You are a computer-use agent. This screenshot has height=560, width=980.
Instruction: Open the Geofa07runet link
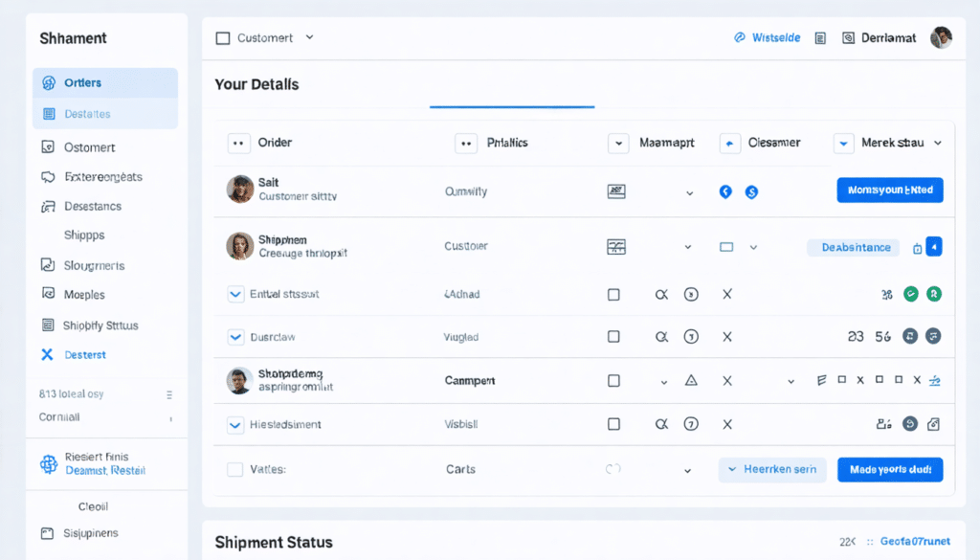(915, 541)
